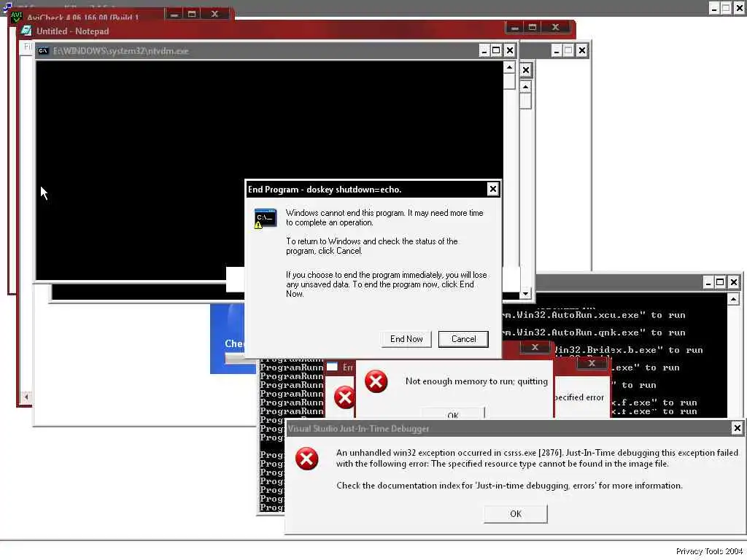Close the AviCheck window
Viewport: 747px width, 560px height.
[215, 15]
